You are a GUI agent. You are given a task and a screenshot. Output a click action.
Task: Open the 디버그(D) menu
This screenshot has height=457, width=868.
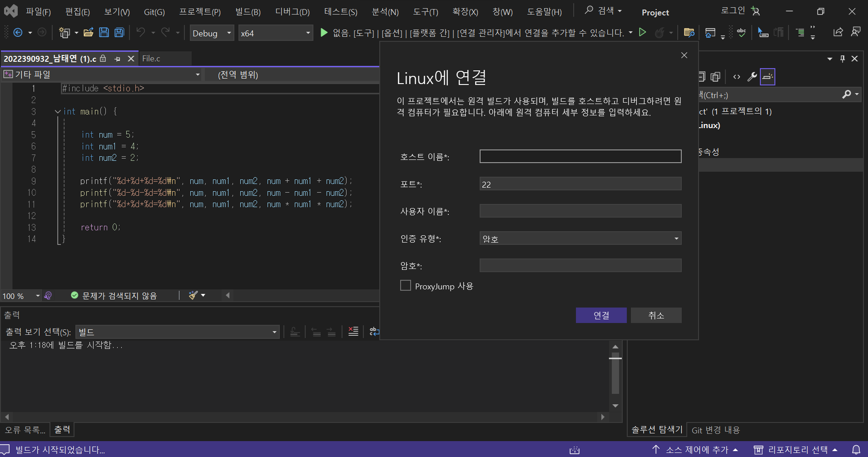pos(293,11)
